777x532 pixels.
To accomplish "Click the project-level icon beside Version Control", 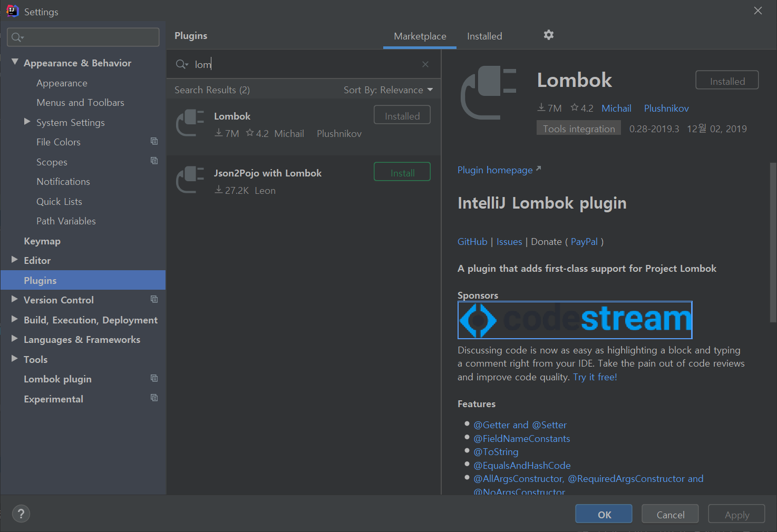I will click(x=154, y=299).
